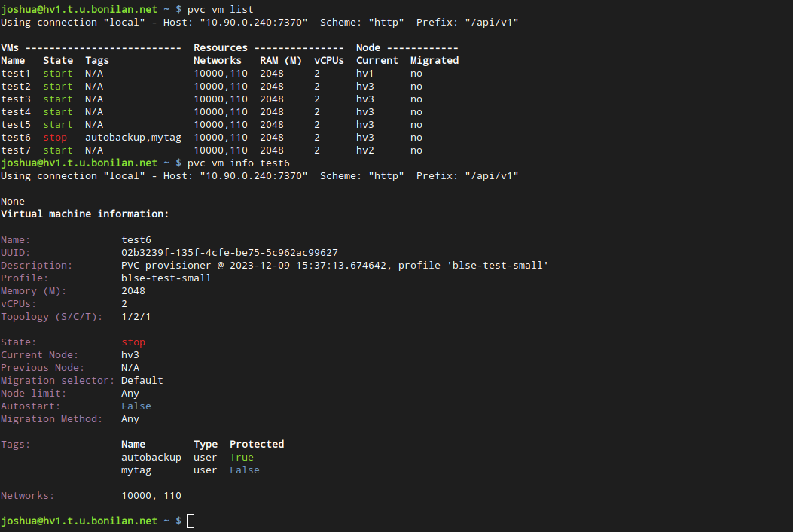Click the Profile value blse-test-small
The image size is (793, 532).
[x=166, y=278]
